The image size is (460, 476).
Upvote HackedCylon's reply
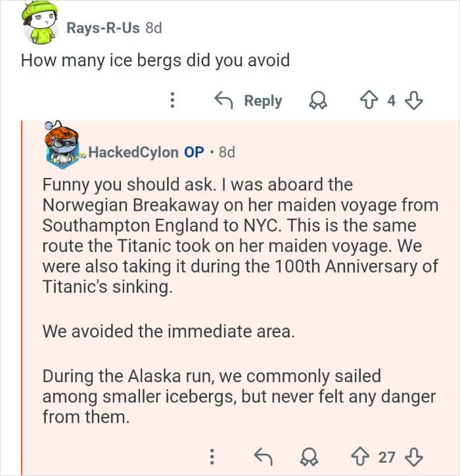(360, 457)
